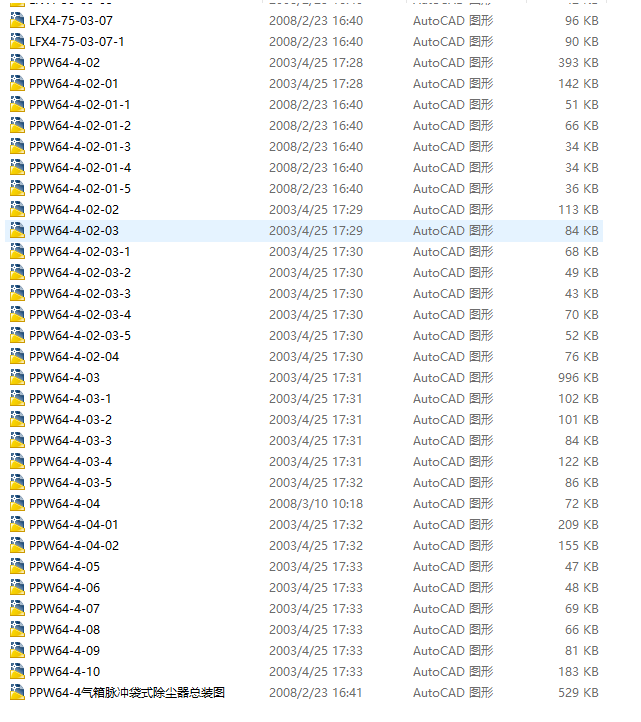Click the icon for PPW64-4-10

(x=17, y=672)
